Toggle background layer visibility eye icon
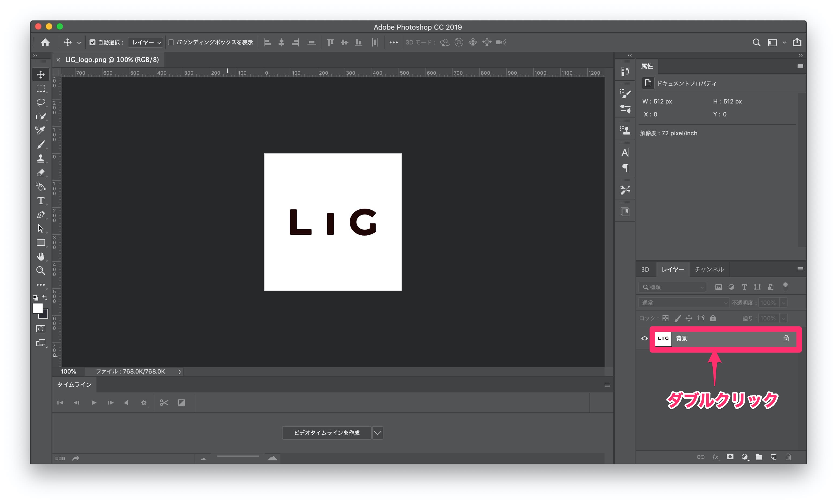This screenshot has width=837, height=504. [644, 339]
